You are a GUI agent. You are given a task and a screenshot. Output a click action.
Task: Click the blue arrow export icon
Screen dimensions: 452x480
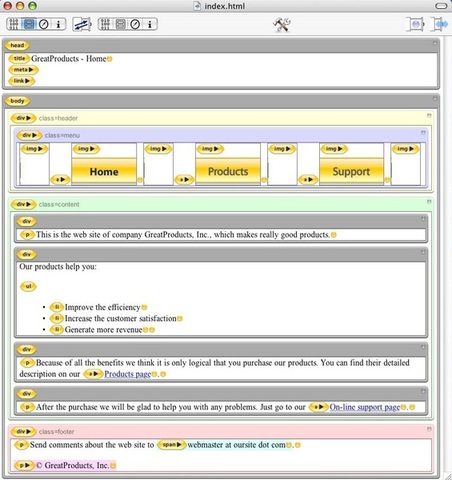[x=439, y=24]
